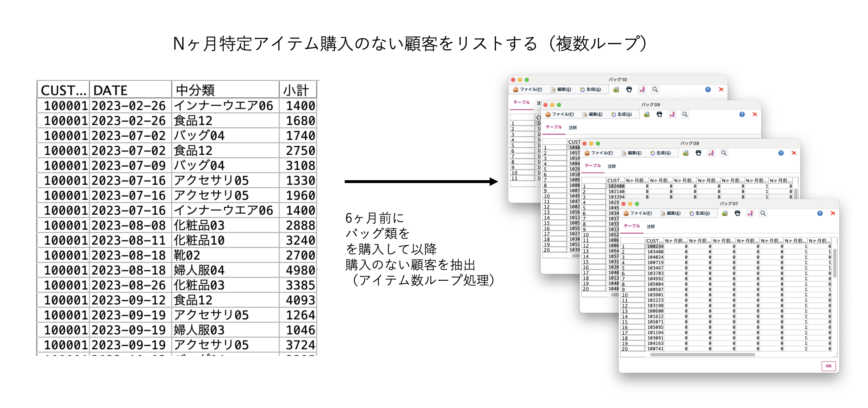Select the テーブル tab in バッグ08
Viewport: 868px width, 408px height.
click(x=593, y=165)
